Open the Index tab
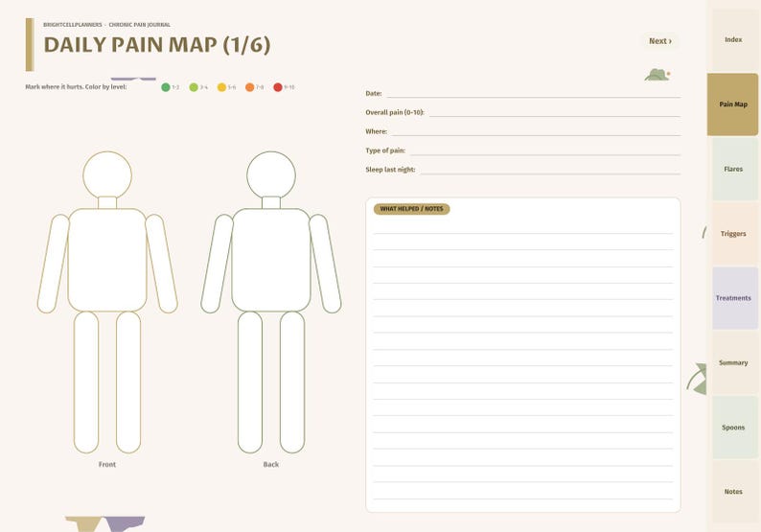The height and width of the screenshot is (532, 761). [x=733, y=40]
